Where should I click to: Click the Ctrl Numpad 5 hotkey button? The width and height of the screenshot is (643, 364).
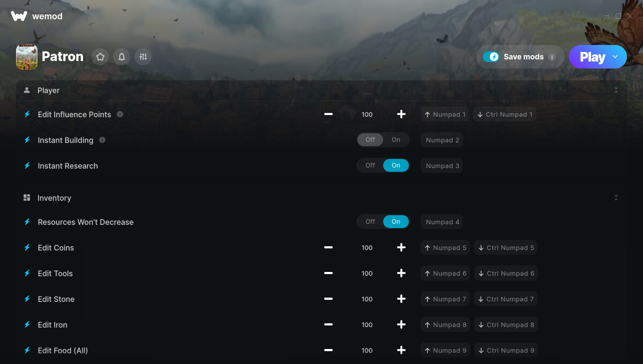point(506,247)
